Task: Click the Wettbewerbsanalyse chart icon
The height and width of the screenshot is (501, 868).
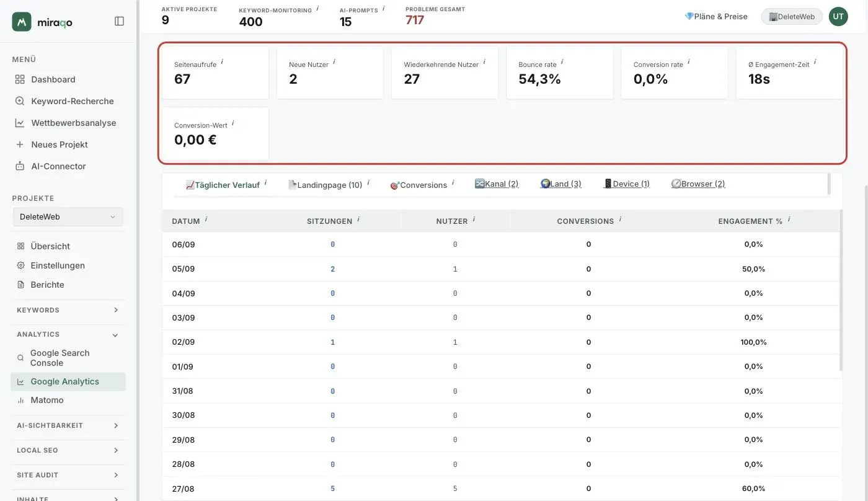Action: click(20, 123)
